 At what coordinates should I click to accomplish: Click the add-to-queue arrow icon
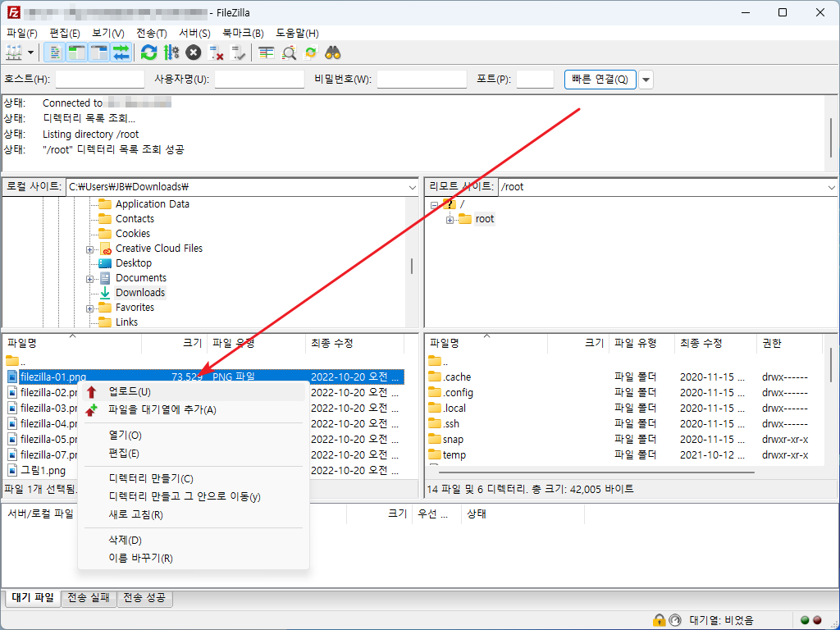coord(92,410)
